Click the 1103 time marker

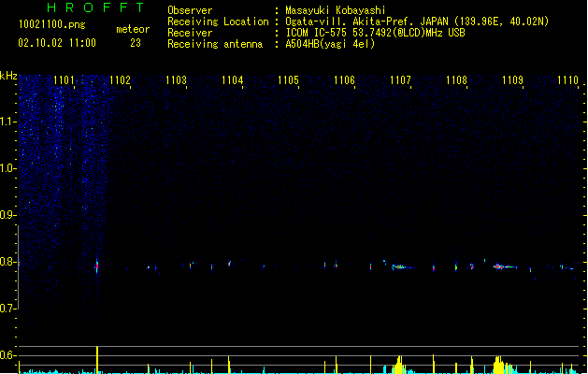pyautogui.click(x=176, y=80)
